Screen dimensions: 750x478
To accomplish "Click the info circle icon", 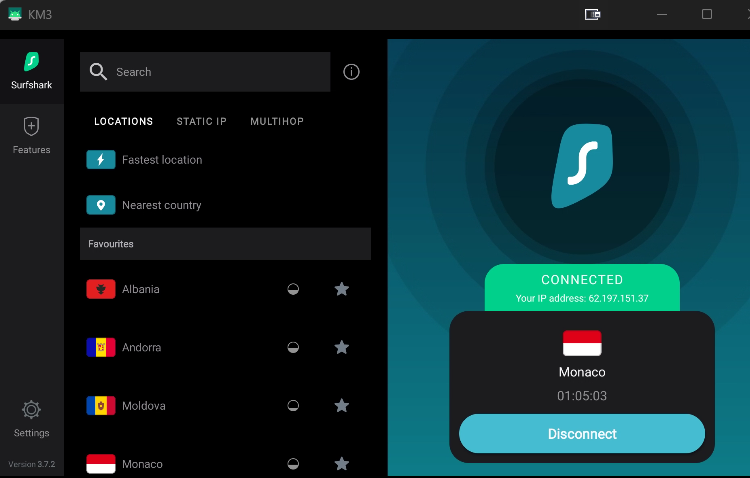I will (351, 72).
